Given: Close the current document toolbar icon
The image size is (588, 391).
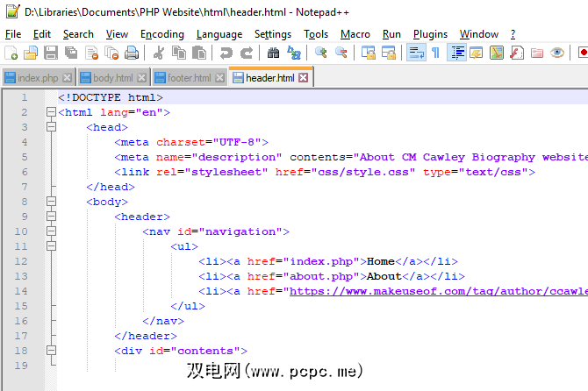Looking at the screenshot, I should point(91,53).
